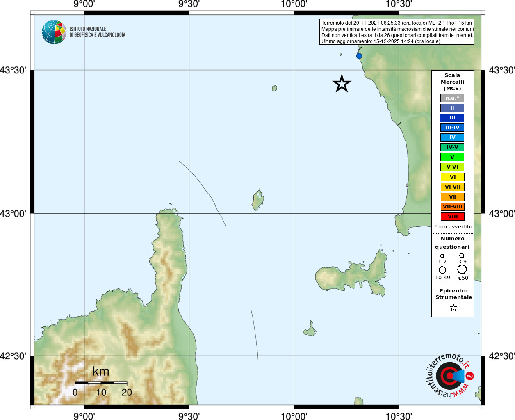
Task: Click the 'Epicentro Strumentale' label
Action: click(453, 294)
